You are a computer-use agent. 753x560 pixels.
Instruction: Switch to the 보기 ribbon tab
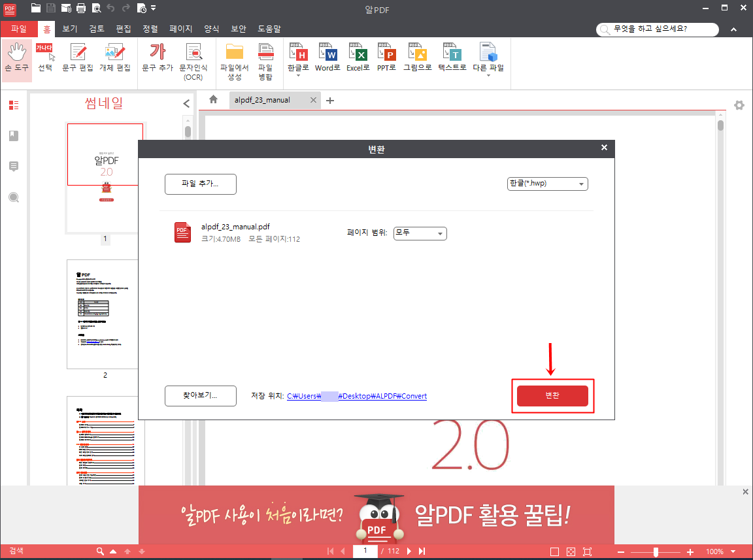point(70,29)
